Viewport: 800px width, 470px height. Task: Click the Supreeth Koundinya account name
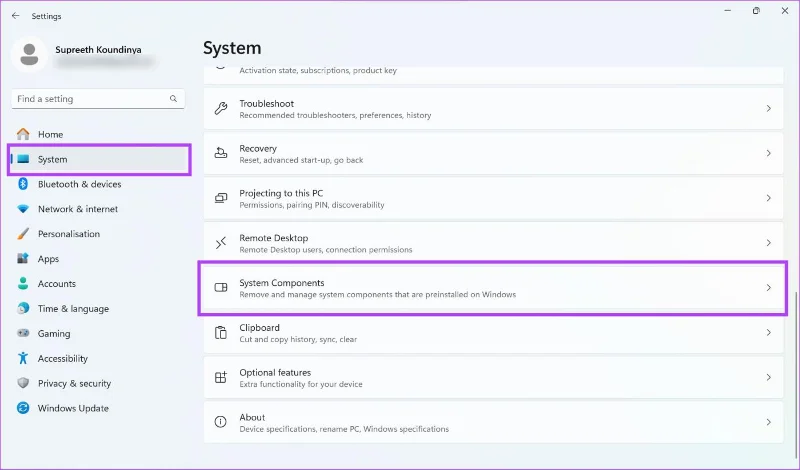(x=98, y=50)
